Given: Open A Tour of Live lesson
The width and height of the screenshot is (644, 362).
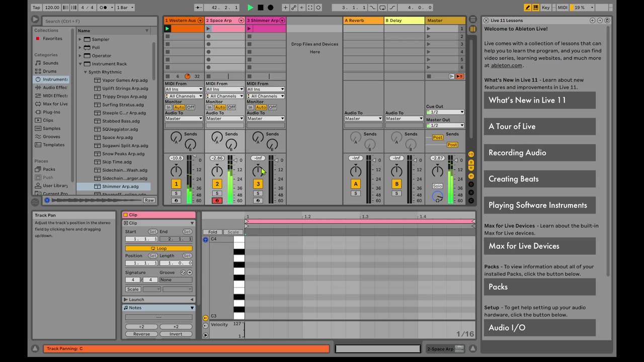Looking at the screenshot, I should [x=539, y=126].
